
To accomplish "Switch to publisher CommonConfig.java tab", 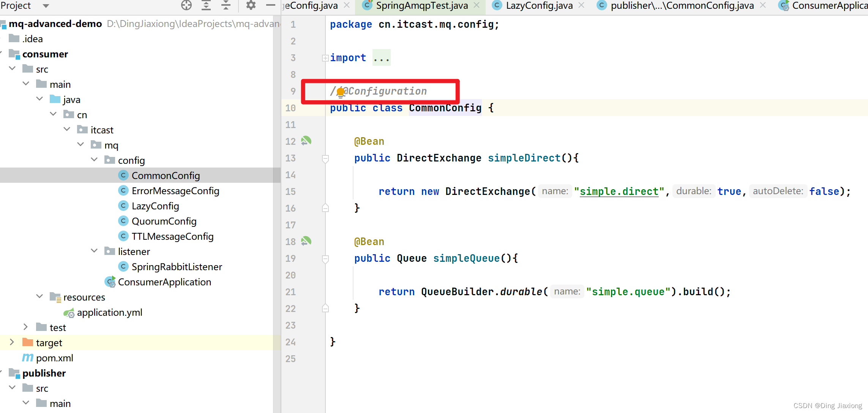I will coord(682,6).
